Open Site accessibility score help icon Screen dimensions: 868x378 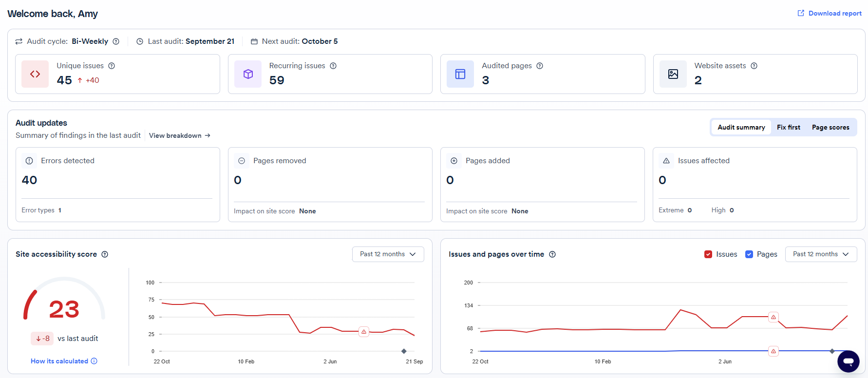coord(105,254)
